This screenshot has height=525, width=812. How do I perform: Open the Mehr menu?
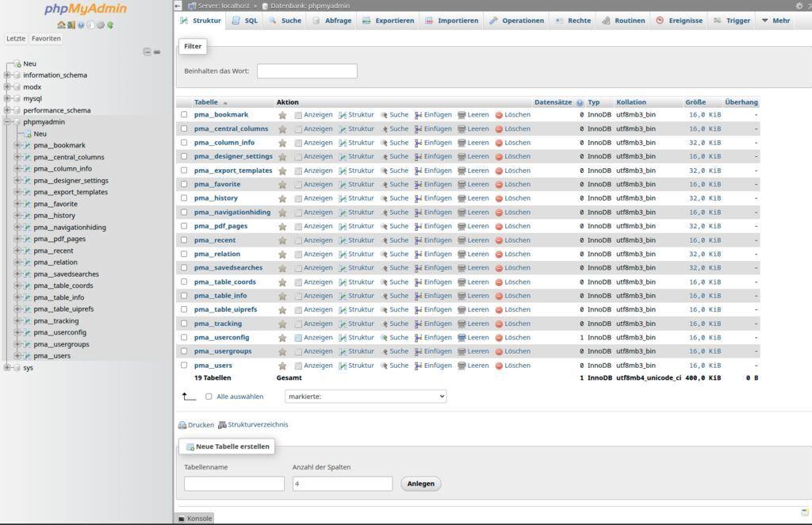776,20
